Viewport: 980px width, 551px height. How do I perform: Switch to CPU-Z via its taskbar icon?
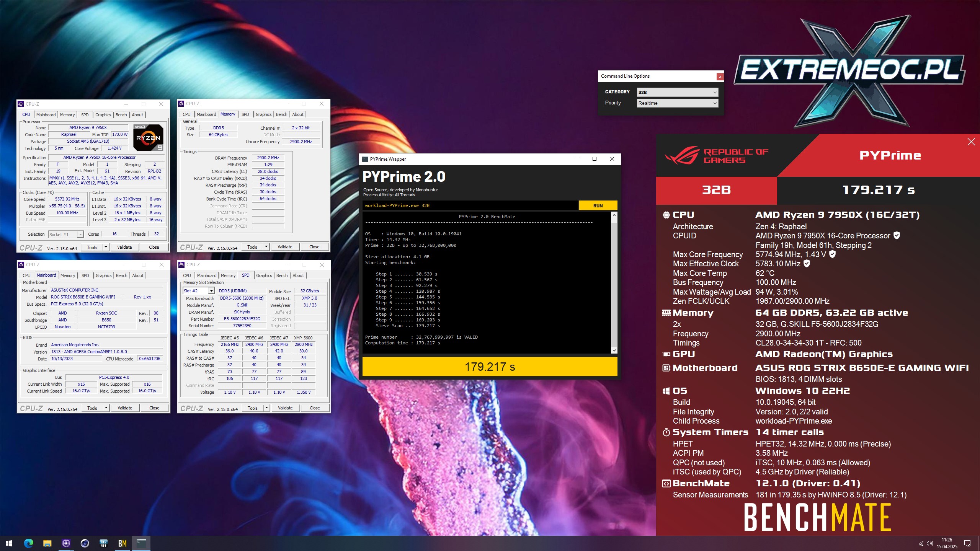66,543
